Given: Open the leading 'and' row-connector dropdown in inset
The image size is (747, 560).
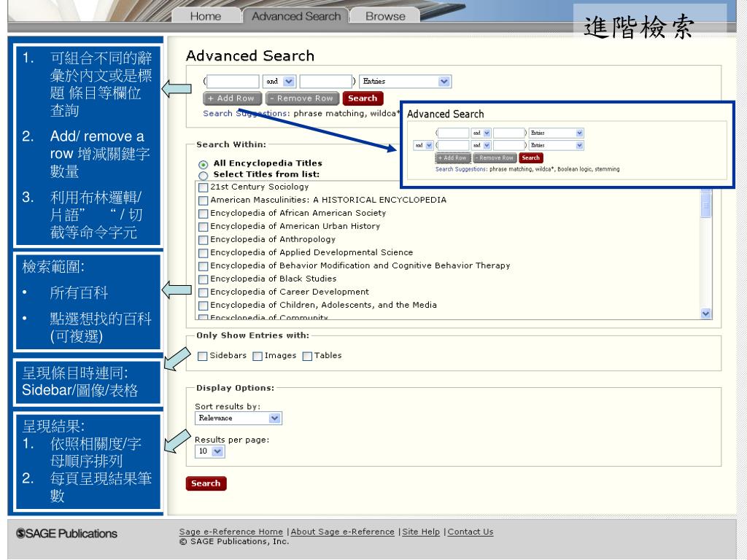Looking at the screenshot, I should tap(423, 145).
